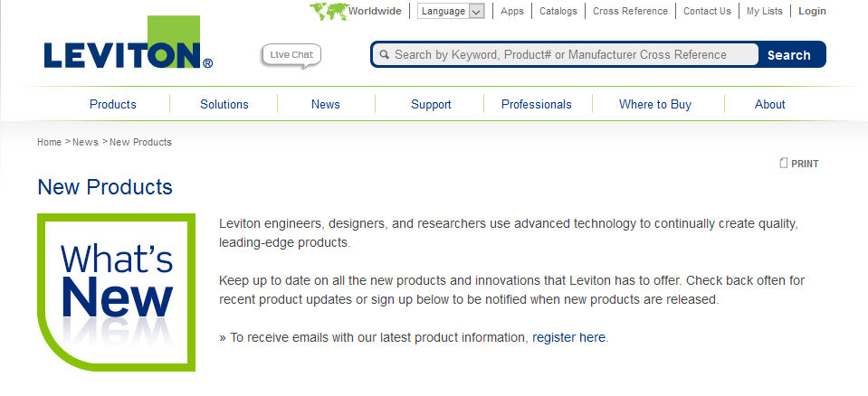Open the Language dropdown
This screenshot has height=396, width=868.
pos(451,12)
